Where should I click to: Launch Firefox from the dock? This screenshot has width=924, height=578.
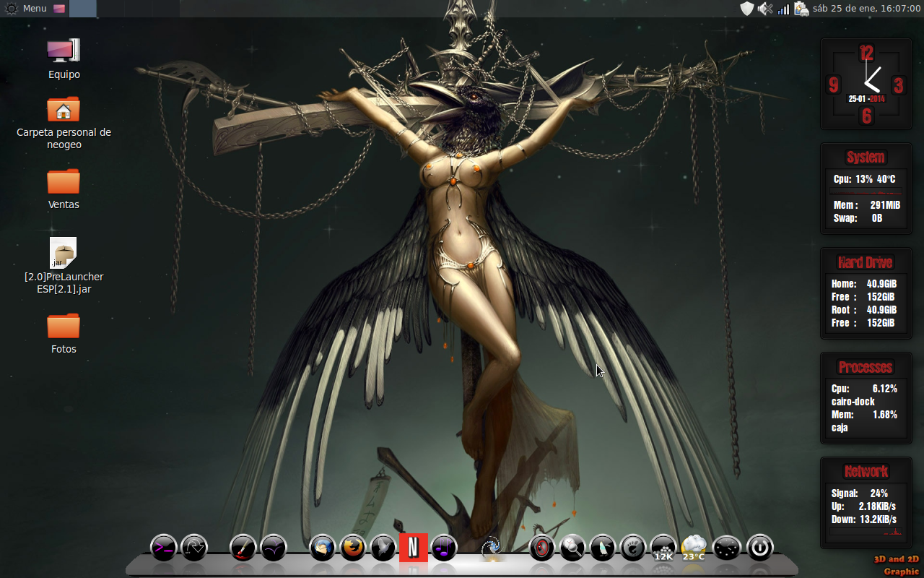click(353, 548)
